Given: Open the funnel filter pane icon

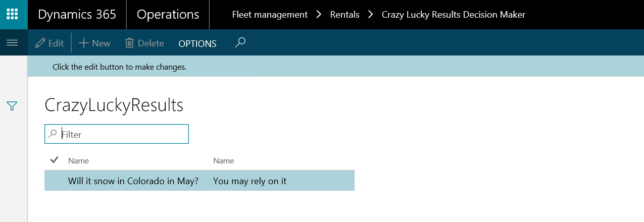Looking at the screenshot, I should pyautogui.click(x=12, y=106).
